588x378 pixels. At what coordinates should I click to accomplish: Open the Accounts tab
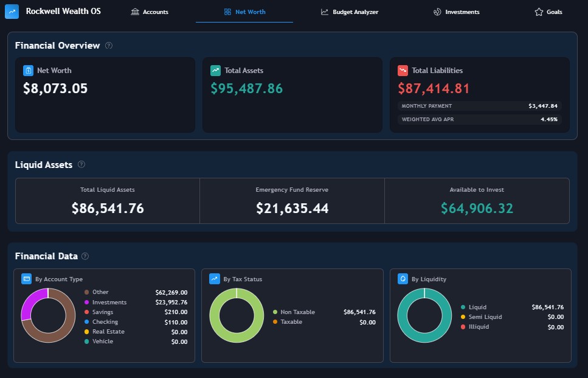point(150,12)
